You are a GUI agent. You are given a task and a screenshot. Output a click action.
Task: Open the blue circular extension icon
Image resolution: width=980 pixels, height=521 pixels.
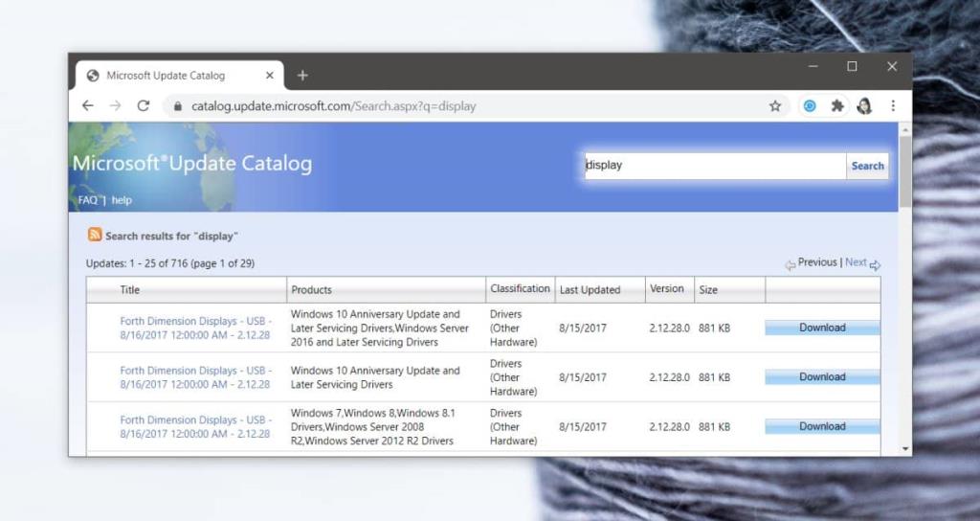[x=810, y=106]
